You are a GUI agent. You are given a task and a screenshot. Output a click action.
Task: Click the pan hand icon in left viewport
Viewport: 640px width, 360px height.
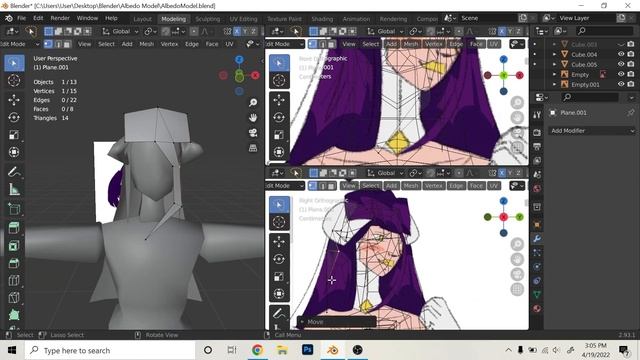pos(253,118)
